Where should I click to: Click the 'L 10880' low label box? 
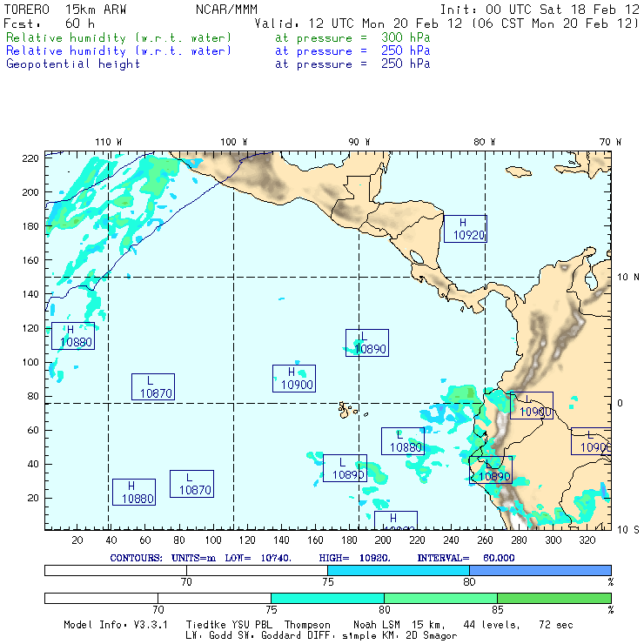[402, 441]
